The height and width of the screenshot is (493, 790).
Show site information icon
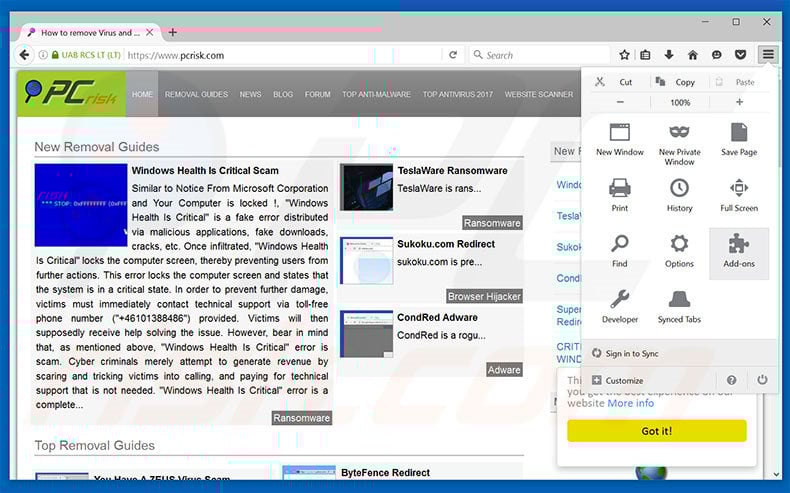pos(43,55)
